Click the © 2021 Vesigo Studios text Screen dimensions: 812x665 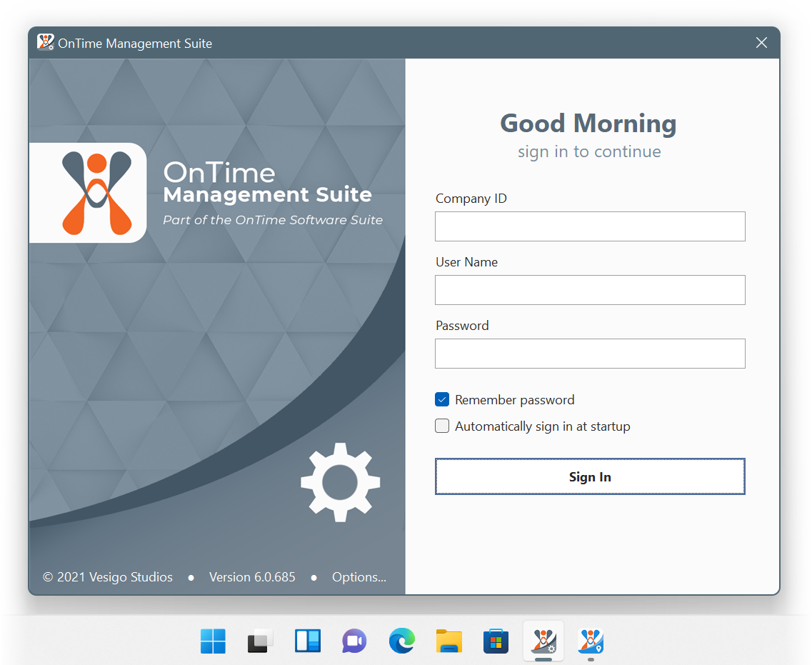[108, 577]
